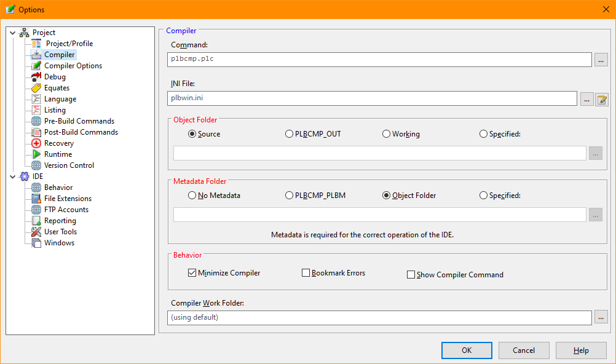This screenshot has height=364, width=616.
Task: Uncheck Minimize Compiler
Action: click(193, 273)
